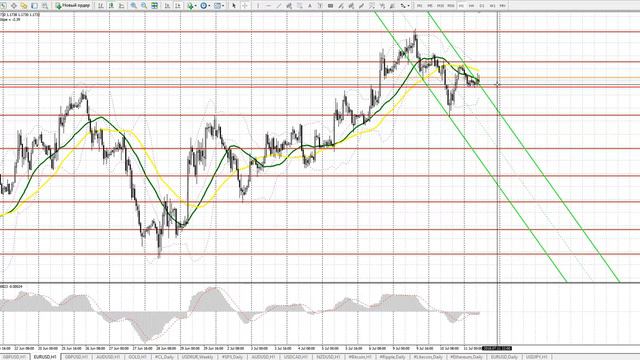Image resolution: width=640 pixels, height=360 pixels.
Task: Open the #Bitcoin,H1 chart tab
Action: (x=360, y=357)
